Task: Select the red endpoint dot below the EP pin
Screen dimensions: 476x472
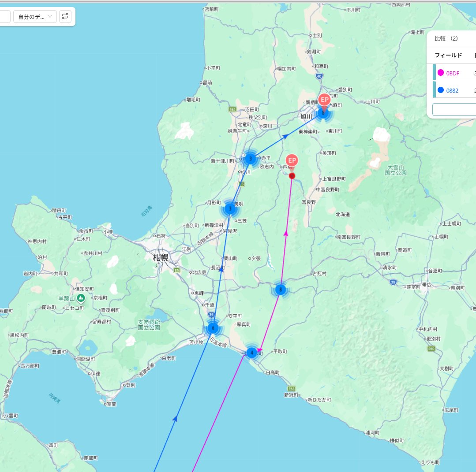Action: [292, 176]
